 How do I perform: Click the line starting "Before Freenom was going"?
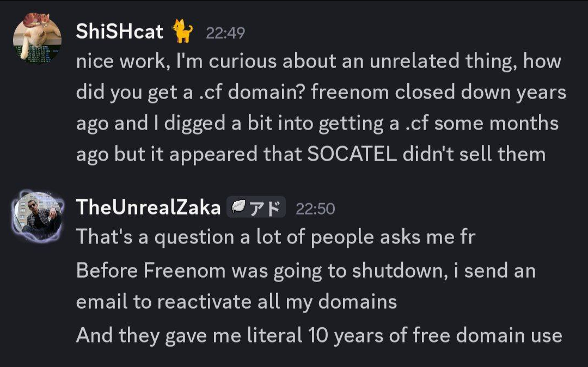pyautogui.click(x=305, y=271)
